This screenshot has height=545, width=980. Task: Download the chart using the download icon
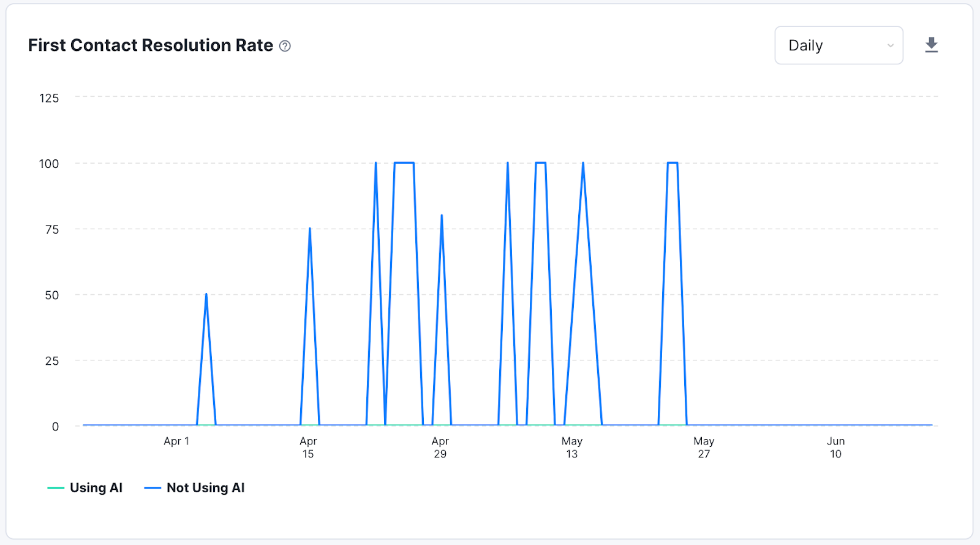click(931, 45)
